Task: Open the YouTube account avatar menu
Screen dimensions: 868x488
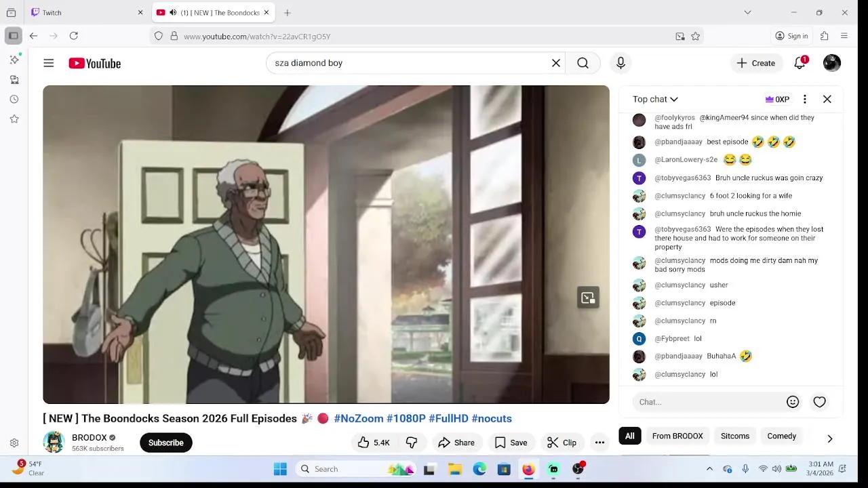Action: [x=832, y=63]
